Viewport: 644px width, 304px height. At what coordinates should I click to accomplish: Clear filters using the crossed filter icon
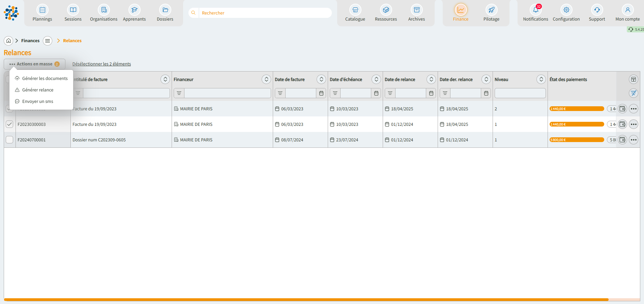click(633, 93)
